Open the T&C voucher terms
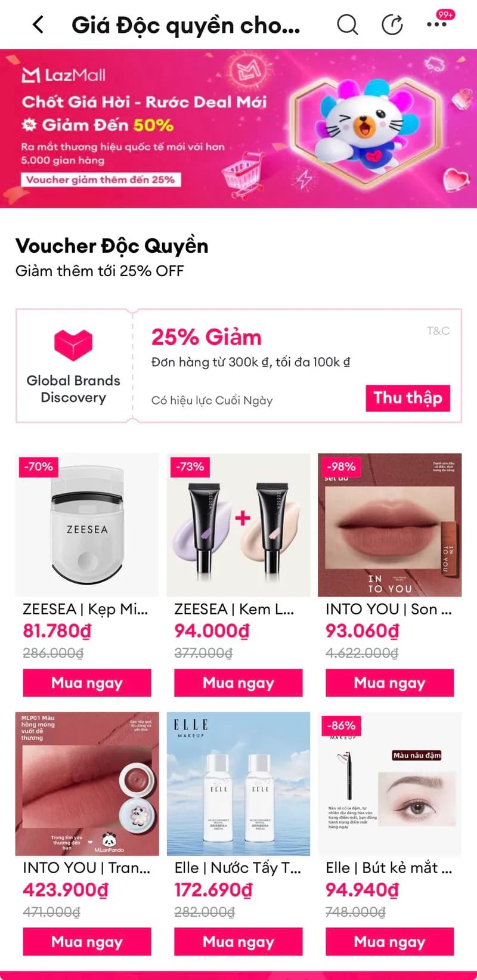This screenshot has height=980, width=477. coord(438,331)
